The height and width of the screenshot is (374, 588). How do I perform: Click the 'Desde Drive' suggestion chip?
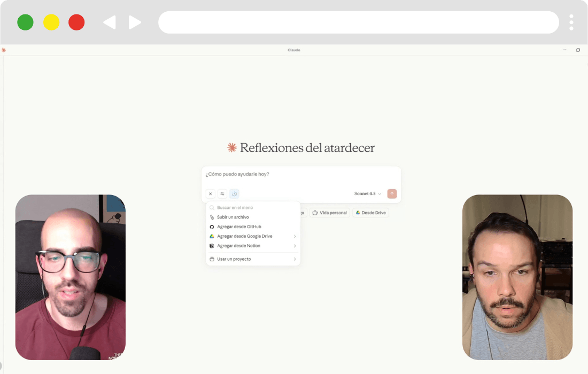pos(370,213)
